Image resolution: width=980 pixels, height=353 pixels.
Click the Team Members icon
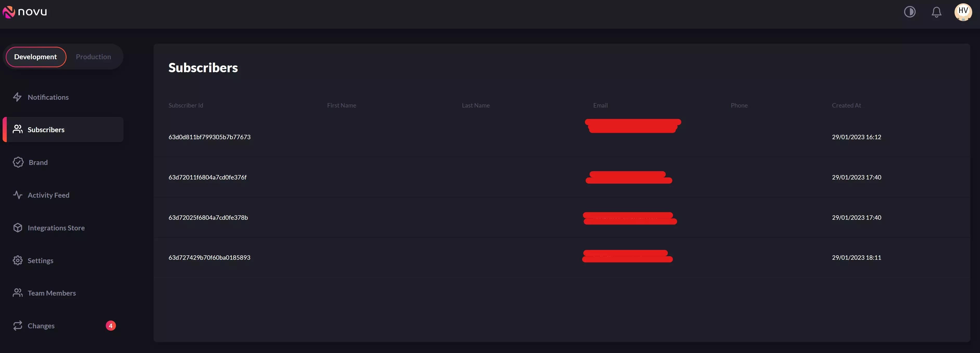coord(17,293)
